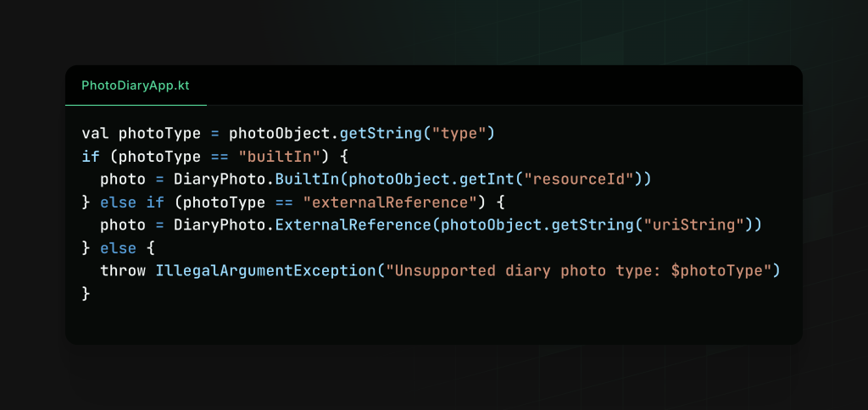Viewport: 868px width, 410px height.
Task: Click the else if keywords
Action: (x=132, y=202)
